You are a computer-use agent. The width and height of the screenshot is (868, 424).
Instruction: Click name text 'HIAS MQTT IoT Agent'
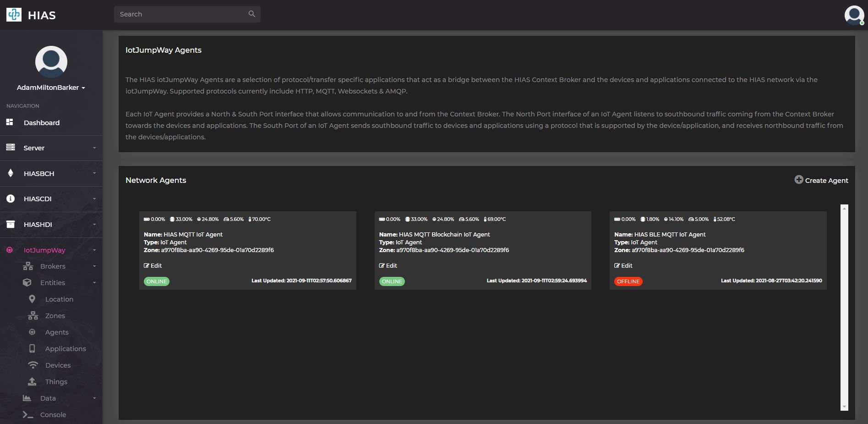[x=193, y=234]
